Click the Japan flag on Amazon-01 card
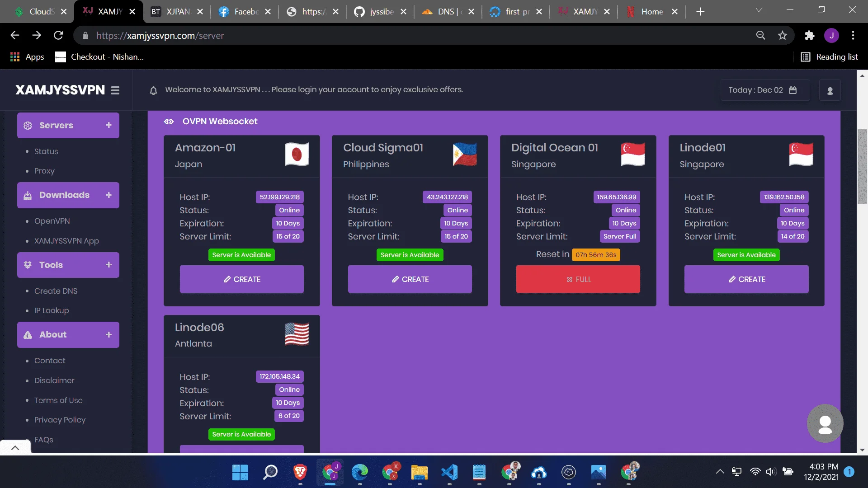Image resolution: width=868 pixels, height=488 pixels. 297,155
